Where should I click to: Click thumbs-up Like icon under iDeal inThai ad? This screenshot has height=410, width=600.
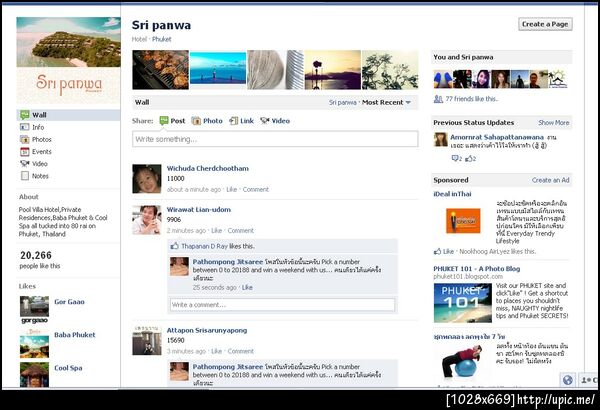pos(437,252)
